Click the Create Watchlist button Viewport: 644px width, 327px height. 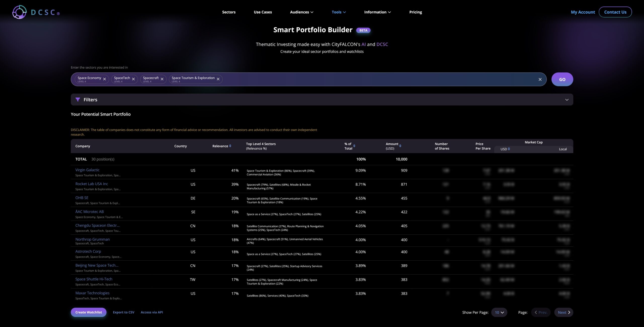point(89,312)
